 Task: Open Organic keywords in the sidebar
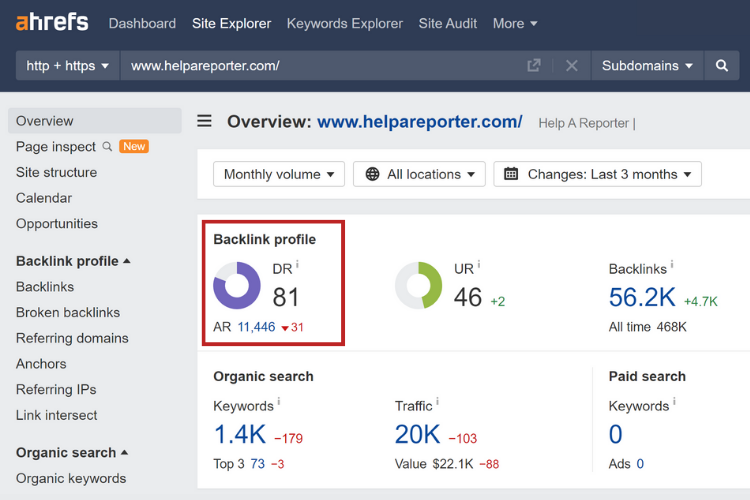[71, 478]
